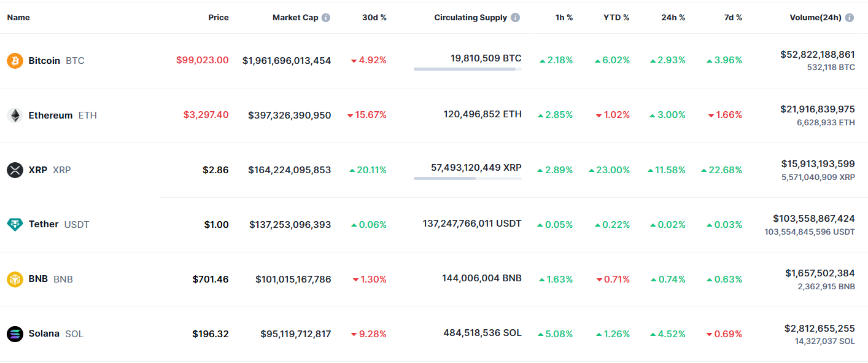Select the BNB logo icon
The width and height of the screenshot is (868, 363).
click(14, 279)
